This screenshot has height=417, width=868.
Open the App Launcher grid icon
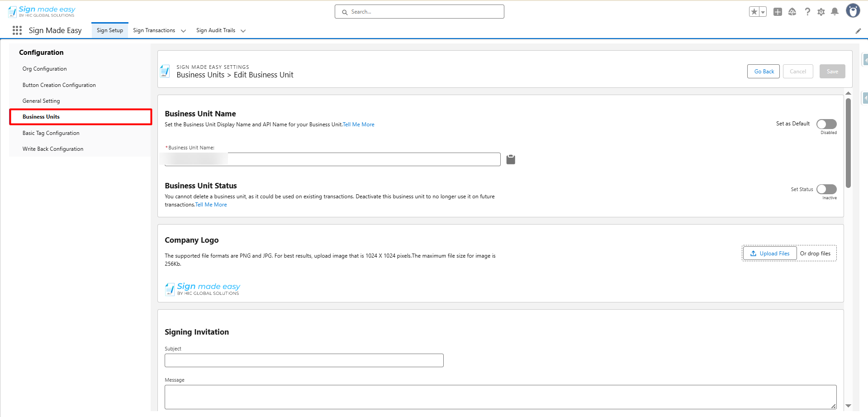(17, 30)
